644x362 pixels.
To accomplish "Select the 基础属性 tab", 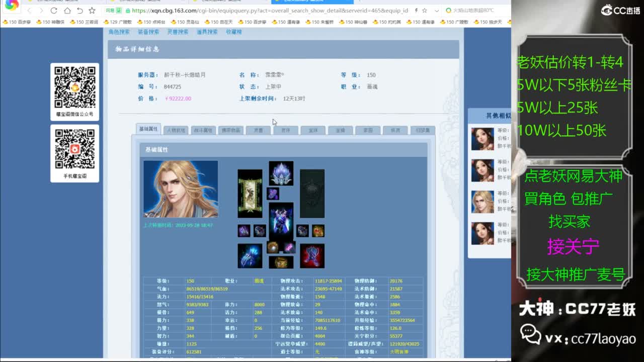I will click(148, 129).
